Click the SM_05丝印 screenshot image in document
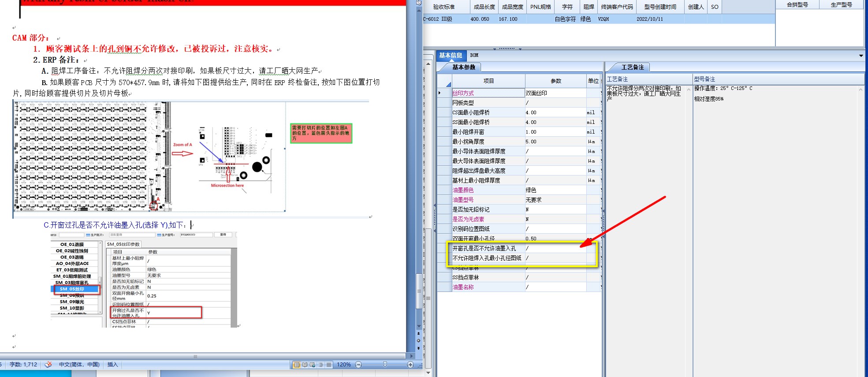Image resolution: width=868 pixels, height=377 pixels. pyautogui.click(x=144, y=280)
